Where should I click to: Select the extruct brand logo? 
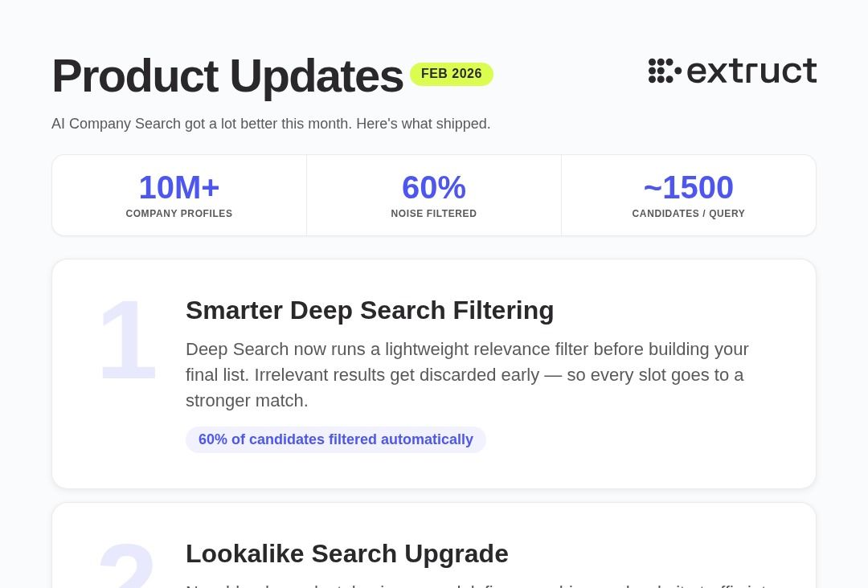[732, 71]
